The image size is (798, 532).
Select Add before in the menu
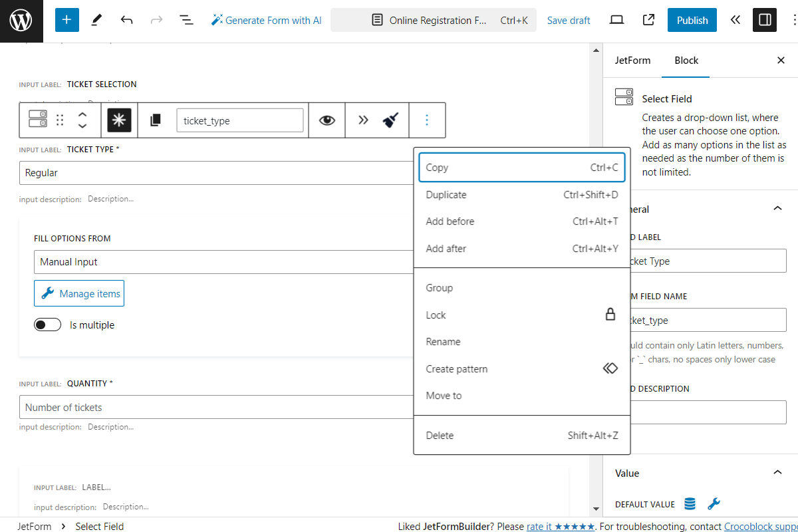pos(522,221)
